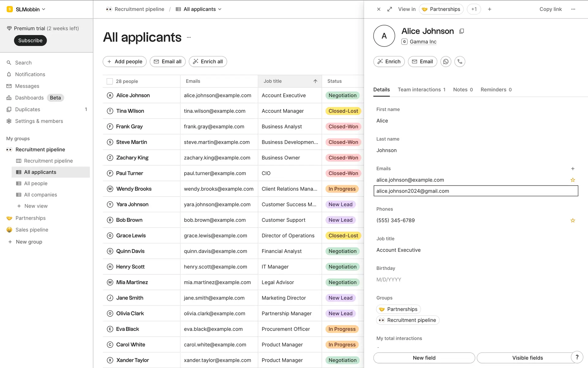This screenshot has height=368, width=588.
Task: Open the more options ellipsis in the contact panel
Action: [x=573, y=9]
